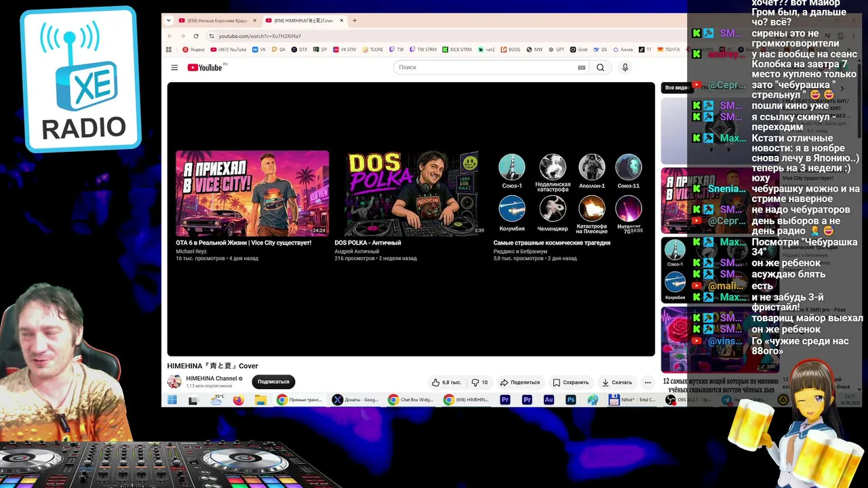Open the weather widget on taskbar

[217, 400]
